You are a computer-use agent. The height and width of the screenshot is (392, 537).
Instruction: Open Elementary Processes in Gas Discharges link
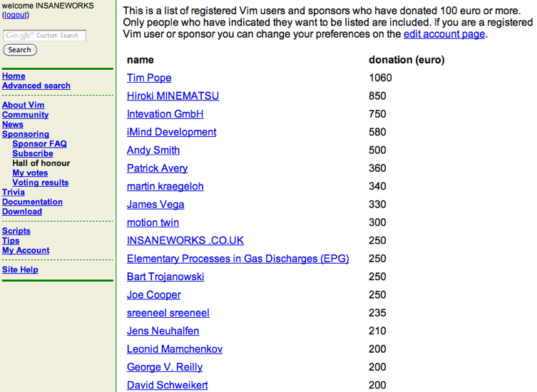pos(237,259)
